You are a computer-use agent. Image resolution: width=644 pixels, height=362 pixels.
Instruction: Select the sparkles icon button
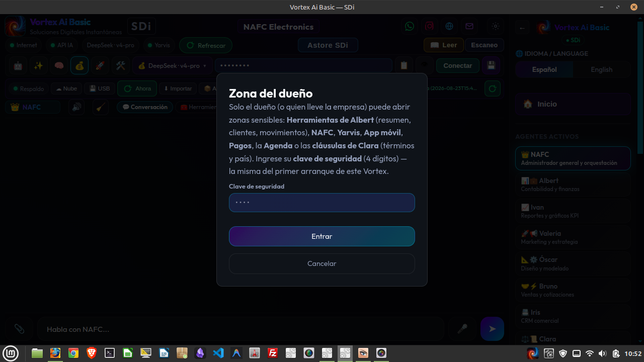pyautogui.click(x=38, y=66)
